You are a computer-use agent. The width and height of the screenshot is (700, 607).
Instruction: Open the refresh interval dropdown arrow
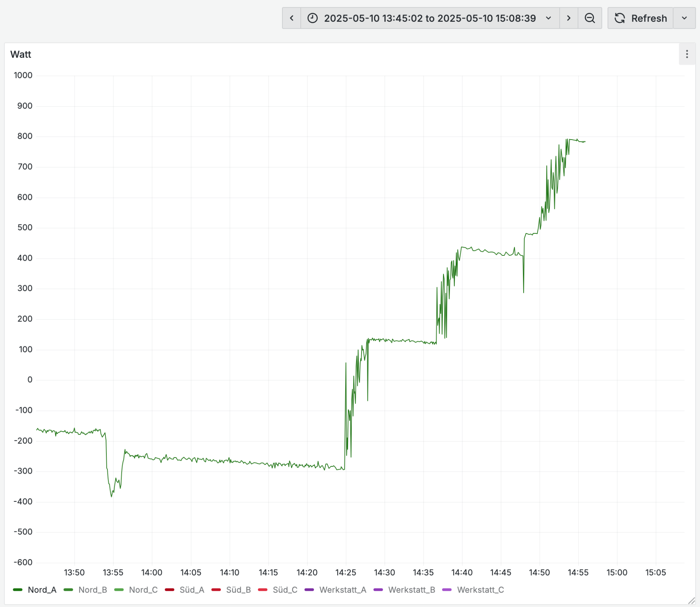[x=684, y=18]
